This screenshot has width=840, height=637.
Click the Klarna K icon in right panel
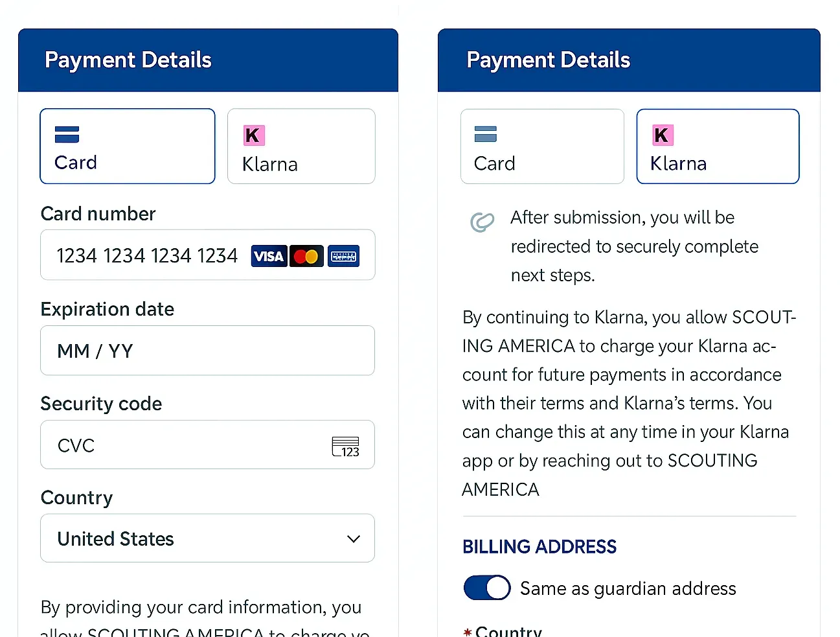(662, 135)
